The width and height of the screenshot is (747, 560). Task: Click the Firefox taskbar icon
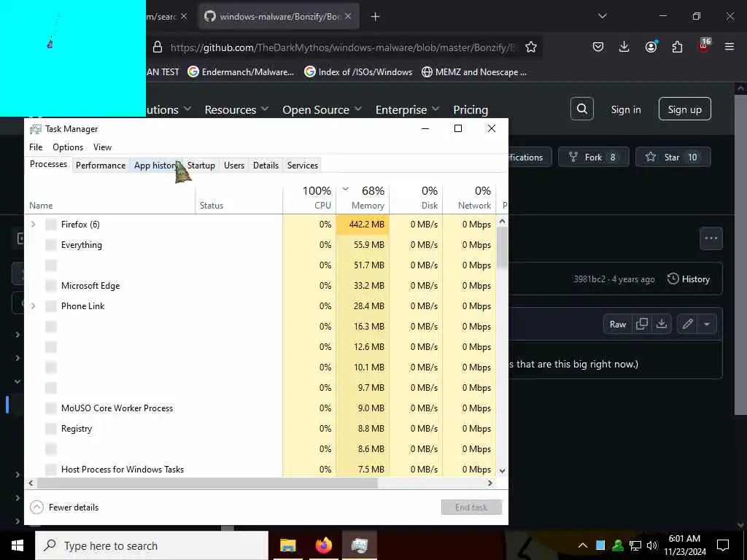click(323, 545)
